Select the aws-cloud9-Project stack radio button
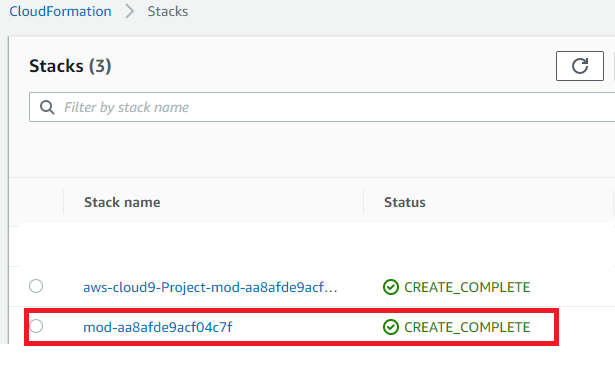This screenshot has width=615, height=368. coord(36,286)
